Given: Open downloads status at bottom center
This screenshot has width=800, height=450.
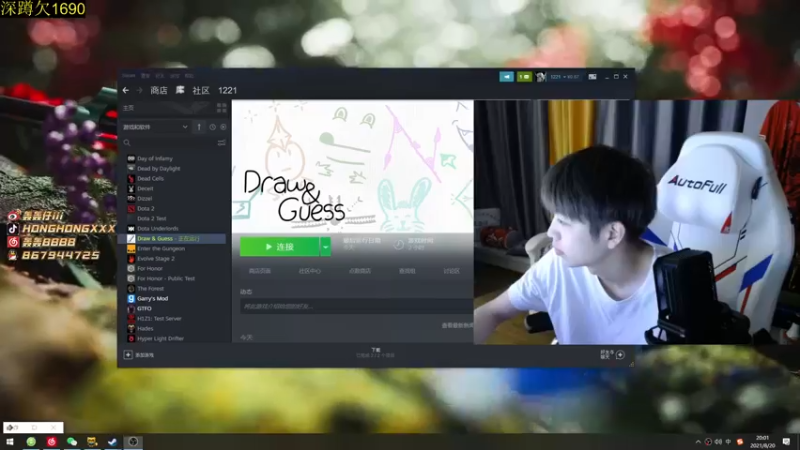Looking at the screenshot, I should point(376,353).
